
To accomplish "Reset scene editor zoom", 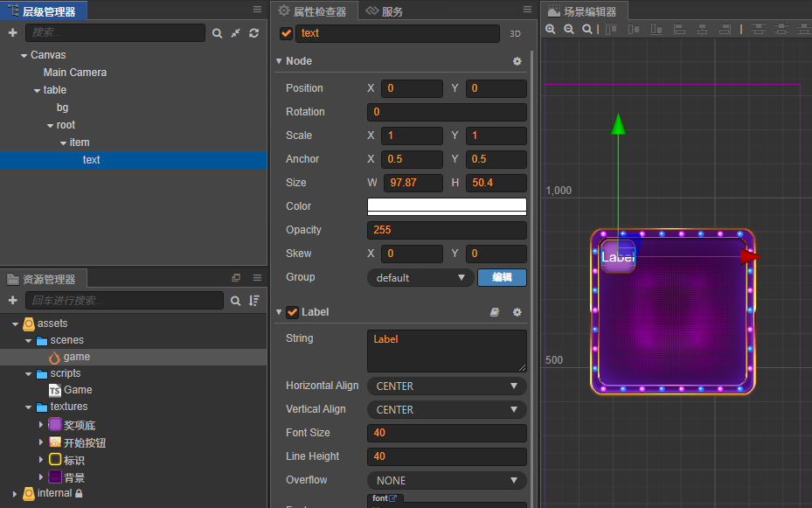I will (586, 30).
